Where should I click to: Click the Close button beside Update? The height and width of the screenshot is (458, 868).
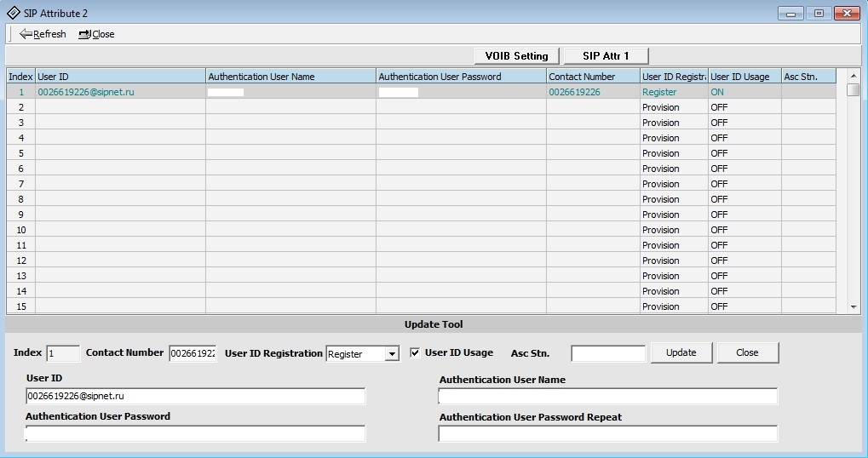click(747, 352)
